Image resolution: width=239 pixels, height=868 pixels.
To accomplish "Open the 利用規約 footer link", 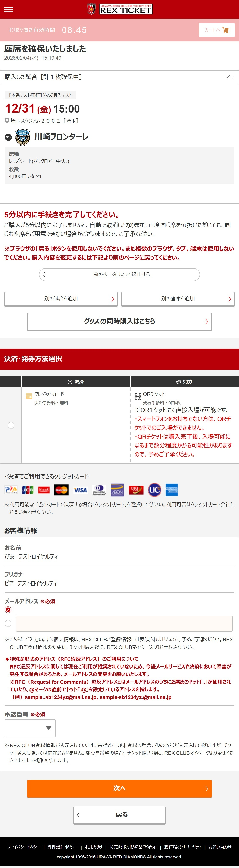I will [93, 847].
